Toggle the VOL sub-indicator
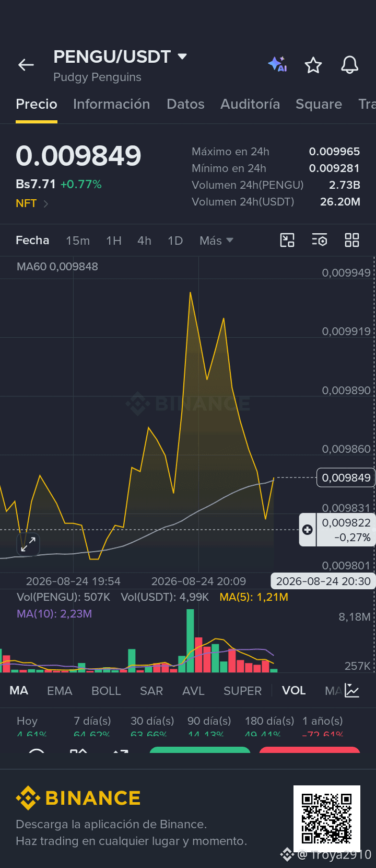This screenshot has width=376, height=868. coord(294,690)
